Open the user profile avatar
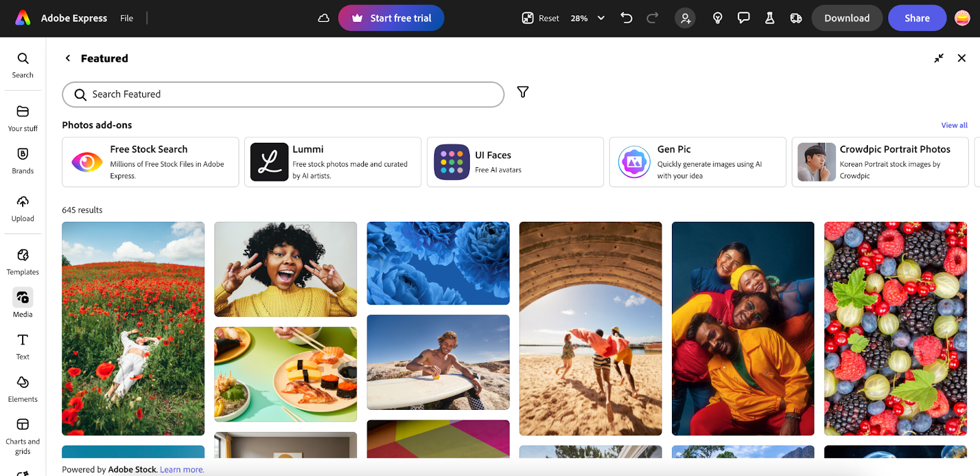 (x=962, y=18)
